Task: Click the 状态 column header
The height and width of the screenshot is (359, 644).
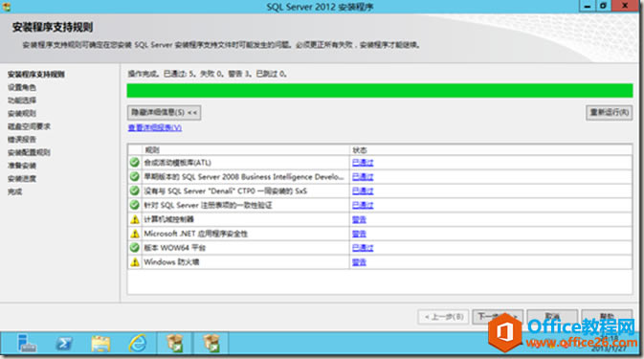Action: point(490,150)
